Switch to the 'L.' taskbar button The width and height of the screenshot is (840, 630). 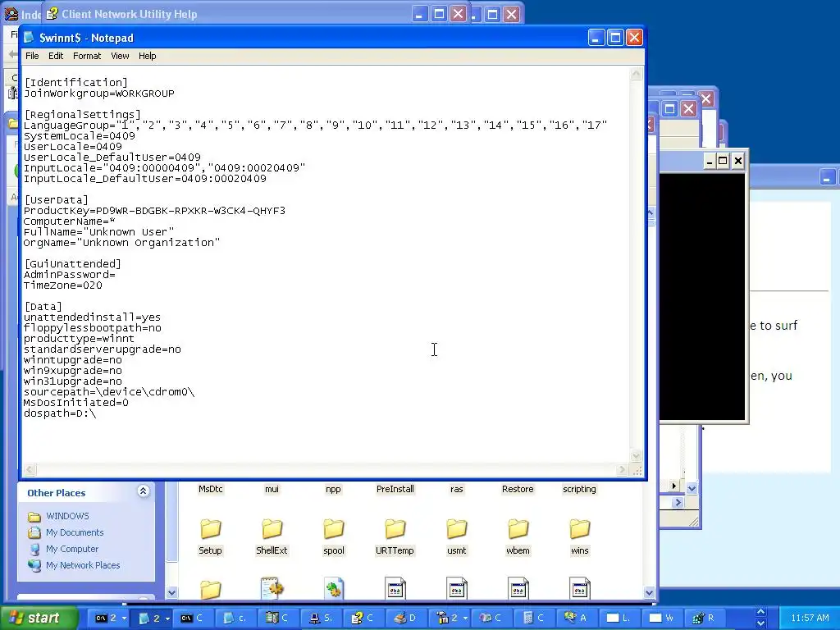[x=619, y=618]
